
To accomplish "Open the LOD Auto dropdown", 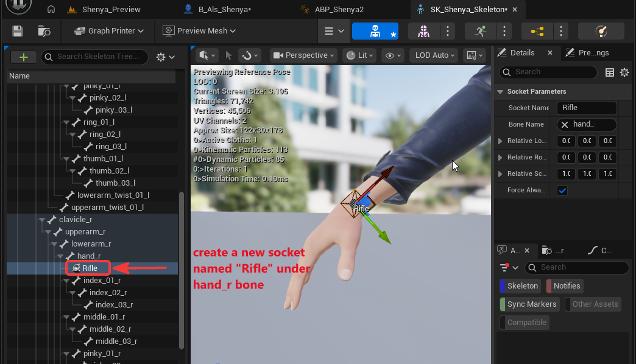I will pos(434,55).
